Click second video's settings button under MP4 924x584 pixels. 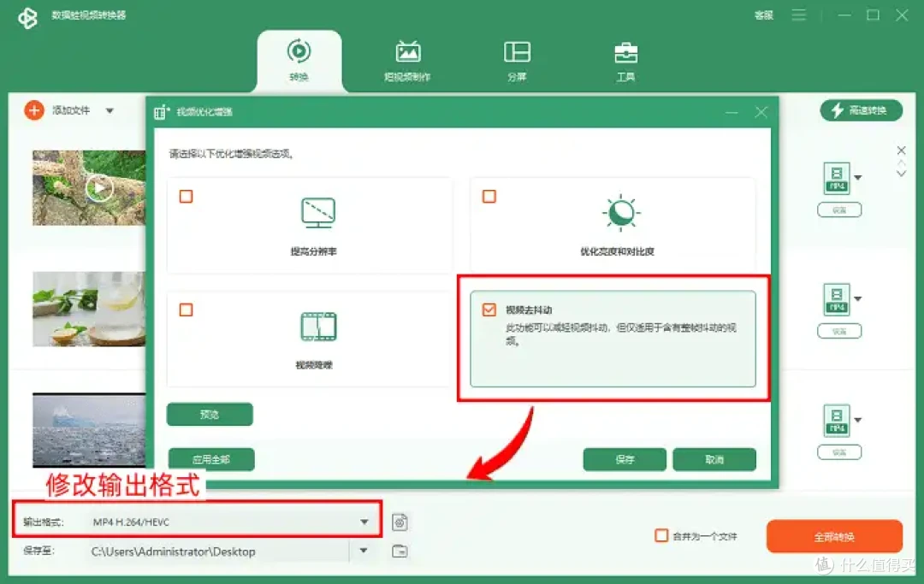839,331
